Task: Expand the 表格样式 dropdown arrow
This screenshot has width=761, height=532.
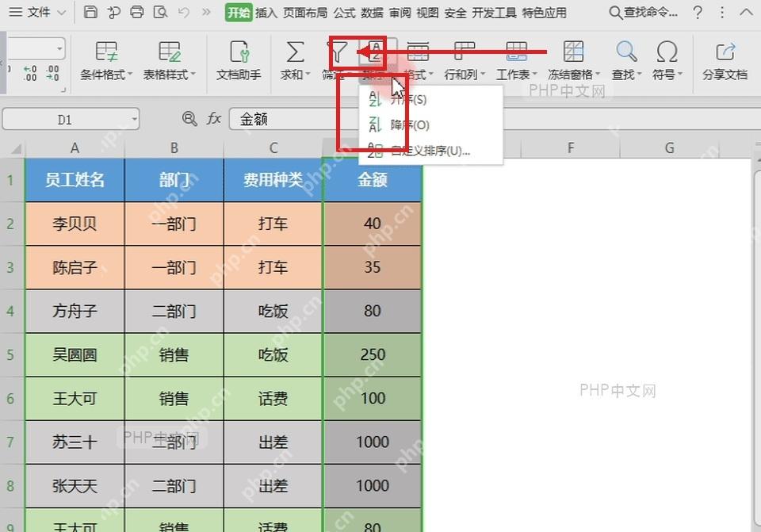Action: tap(193, 75)
